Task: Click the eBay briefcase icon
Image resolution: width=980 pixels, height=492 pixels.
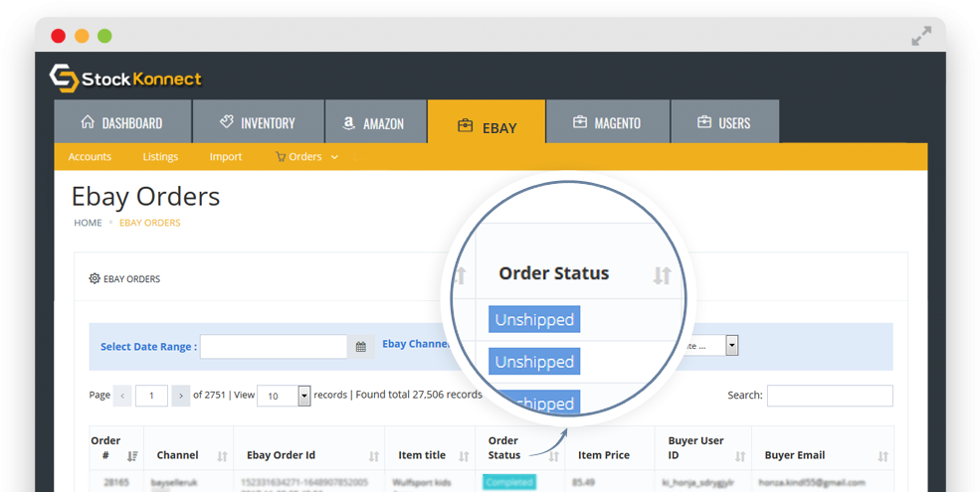Action: [x=465, y=126]
